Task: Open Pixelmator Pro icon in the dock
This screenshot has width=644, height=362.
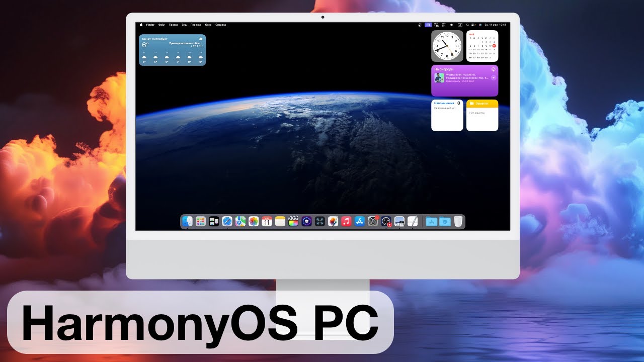Action: pos(333,221)
